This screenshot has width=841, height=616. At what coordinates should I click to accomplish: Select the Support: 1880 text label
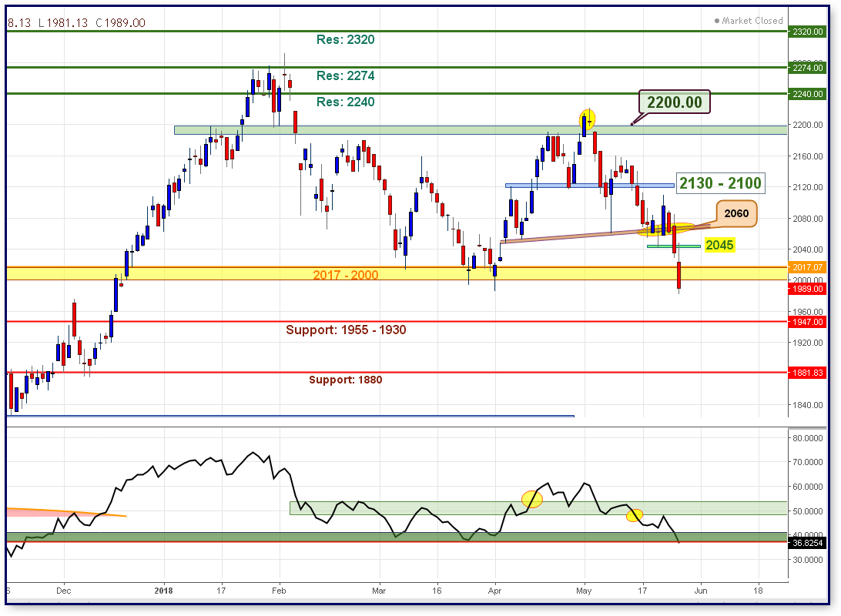[x=344, y=380]
